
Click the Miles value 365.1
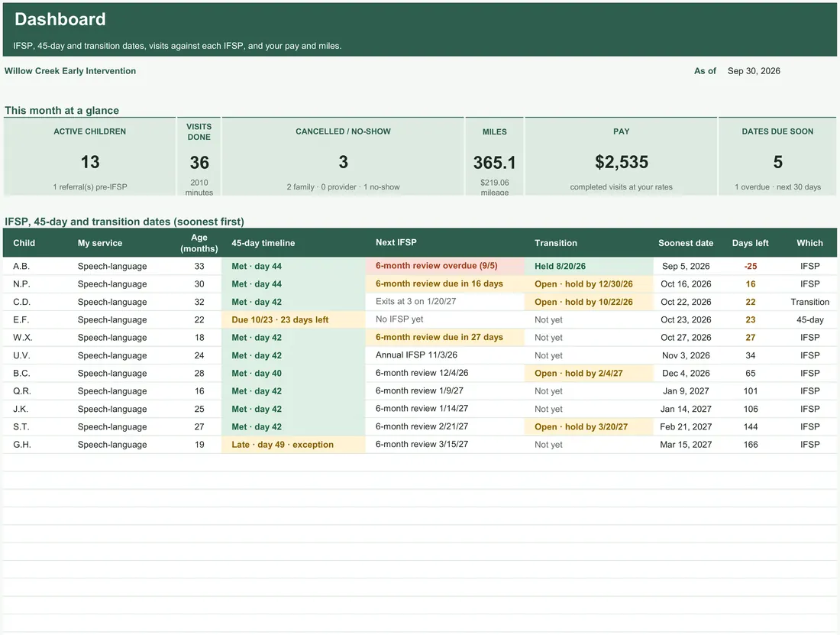(x=495, y=162)
